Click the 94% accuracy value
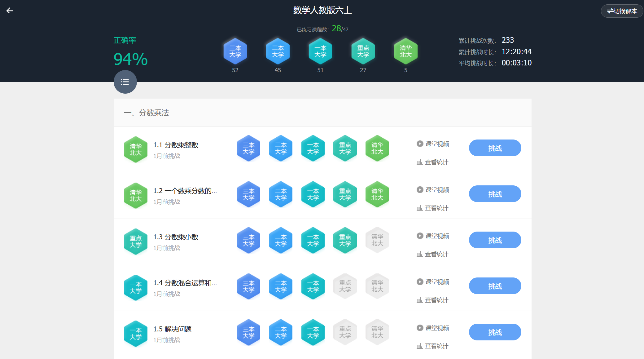Image resolution: width=644 pixels, height=359 pixels. click(130, 59)
